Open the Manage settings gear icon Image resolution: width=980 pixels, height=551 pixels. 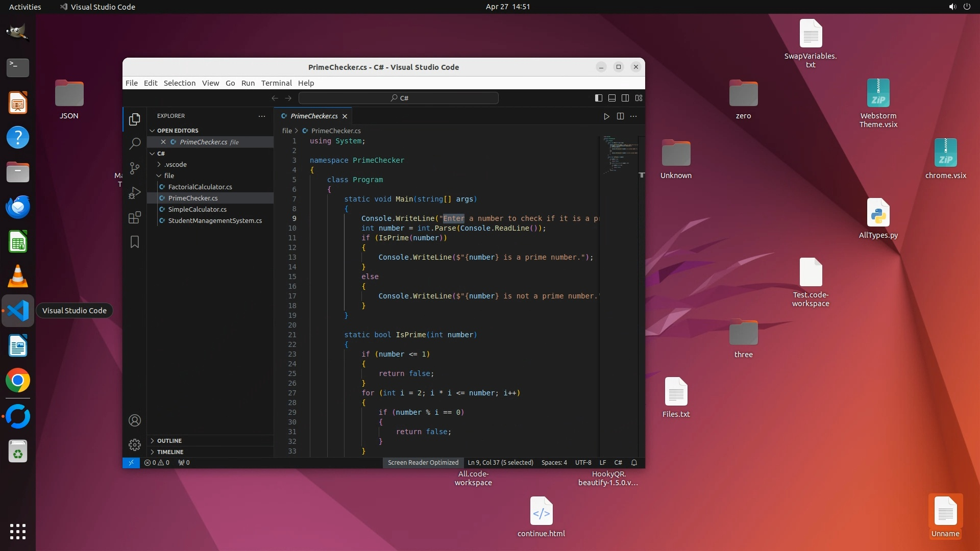pos(135,445)
